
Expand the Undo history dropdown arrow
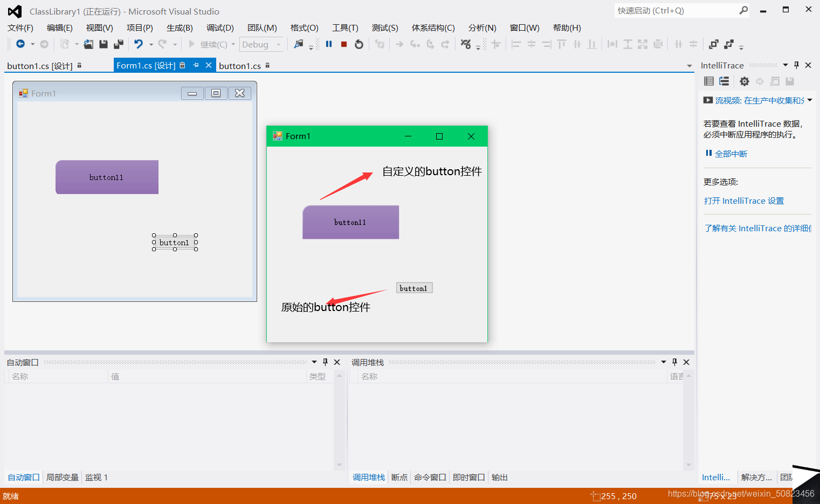[x=151, y=44]
